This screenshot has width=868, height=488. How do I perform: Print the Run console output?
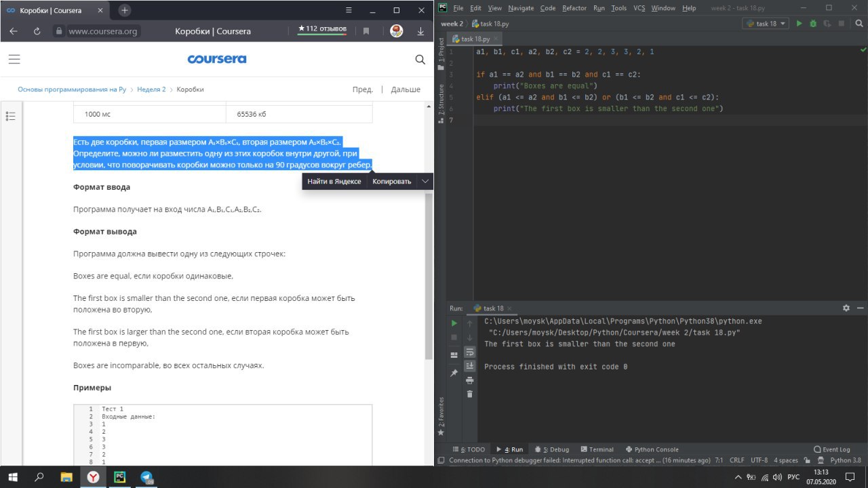tap(469, 380)
